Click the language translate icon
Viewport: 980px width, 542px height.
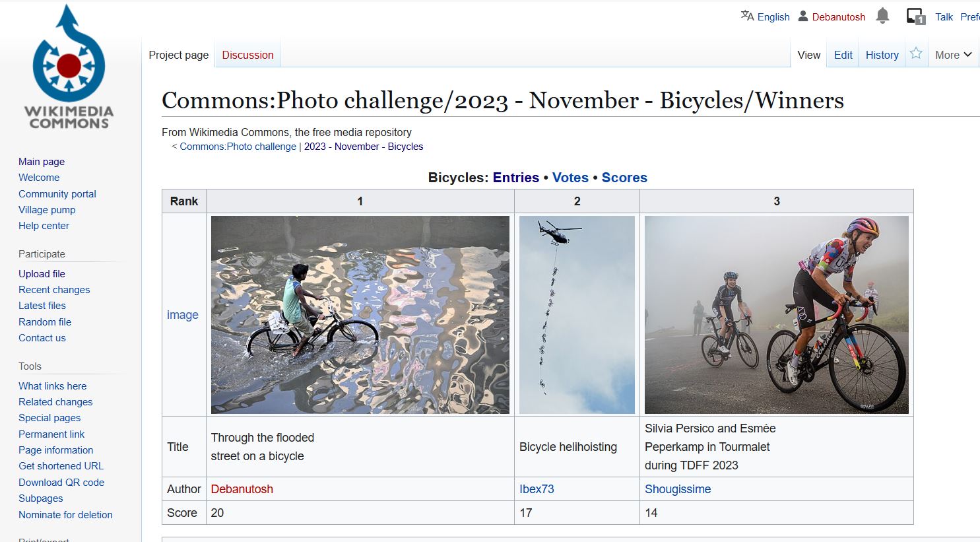pos(747,16)
